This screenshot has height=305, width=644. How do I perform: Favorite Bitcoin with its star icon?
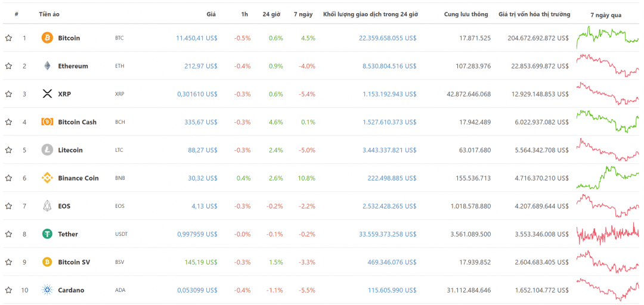point(8,38)
